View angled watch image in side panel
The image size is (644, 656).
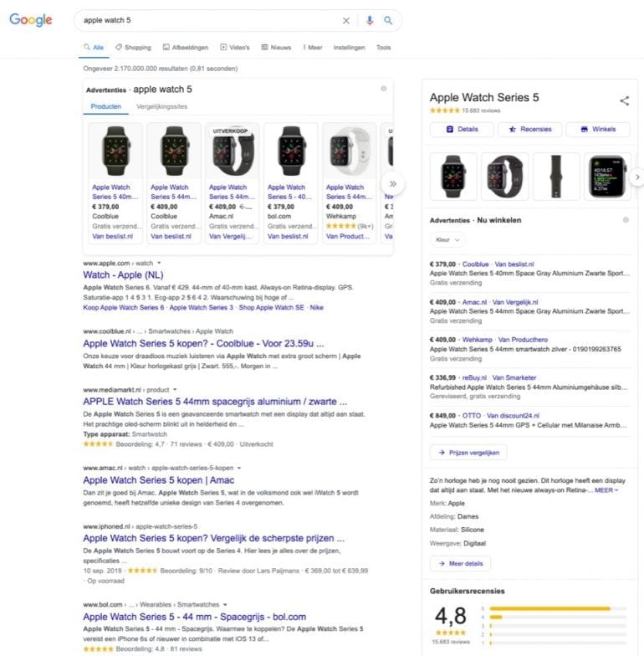(x=505, y=176)
